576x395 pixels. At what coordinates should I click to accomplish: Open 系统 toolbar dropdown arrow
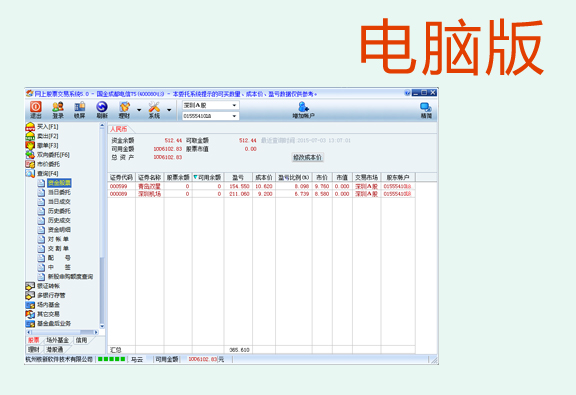pyautogui.click(x=169, y=110)
